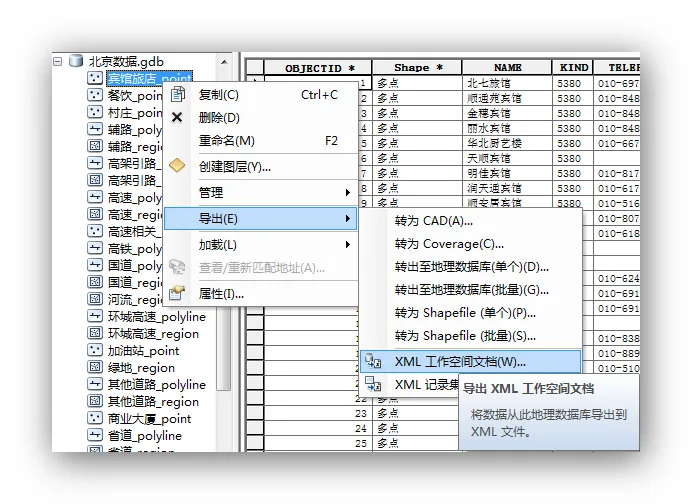Expand the 管理 submenu arrow
The image size is (692, 504).
click(x=348, y=192)
